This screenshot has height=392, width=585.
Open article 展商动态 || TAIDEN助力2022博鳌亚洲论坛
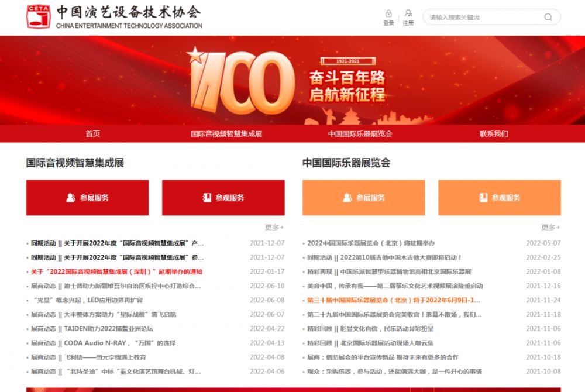92,329
